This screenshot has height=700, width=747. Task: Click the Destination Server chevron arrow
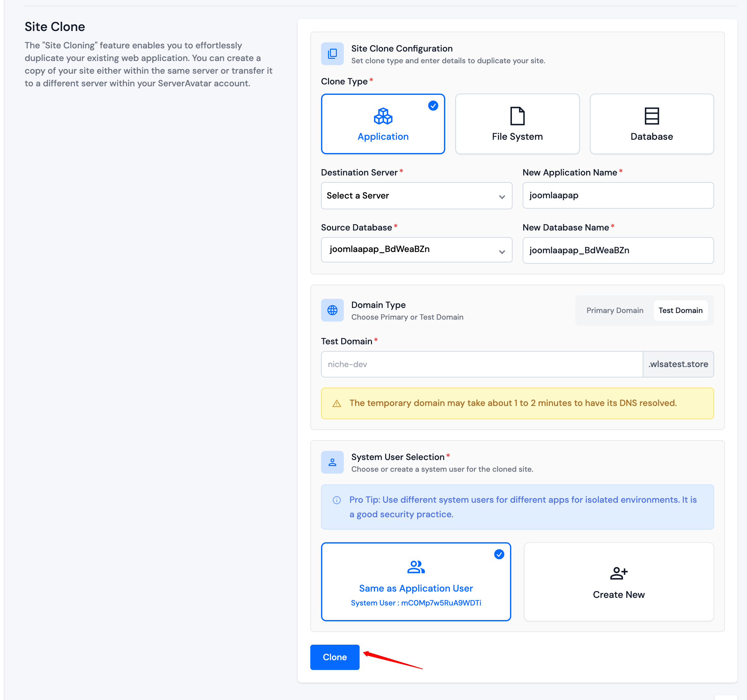[x=501, y=197]
